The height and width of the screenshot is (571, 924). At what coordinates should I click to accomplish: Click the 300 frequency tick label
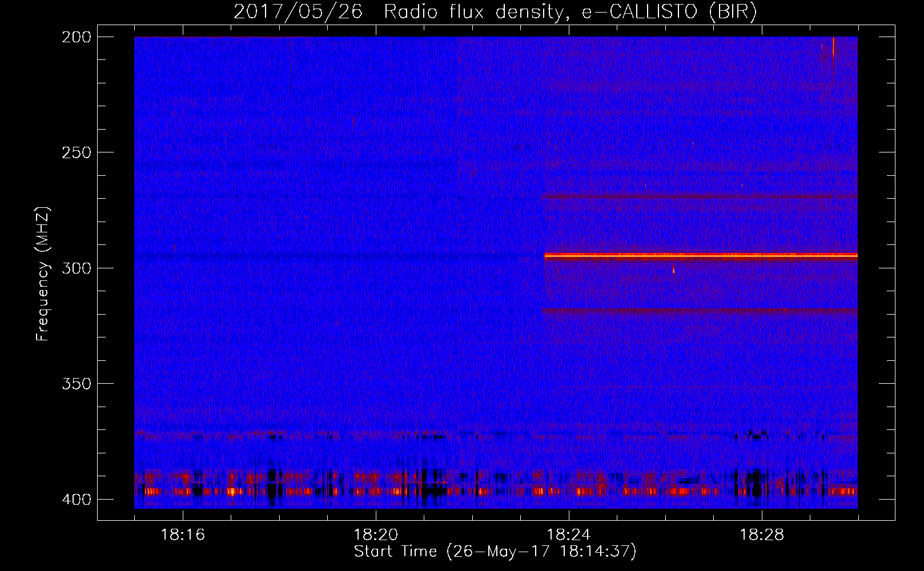click(77, 268)
